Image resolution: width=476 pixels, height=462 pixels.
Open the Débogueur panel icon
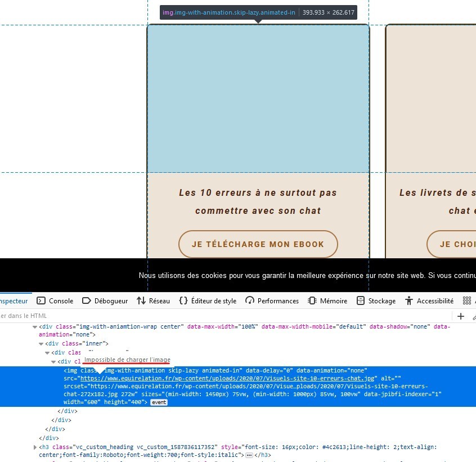tap(87, 301)
